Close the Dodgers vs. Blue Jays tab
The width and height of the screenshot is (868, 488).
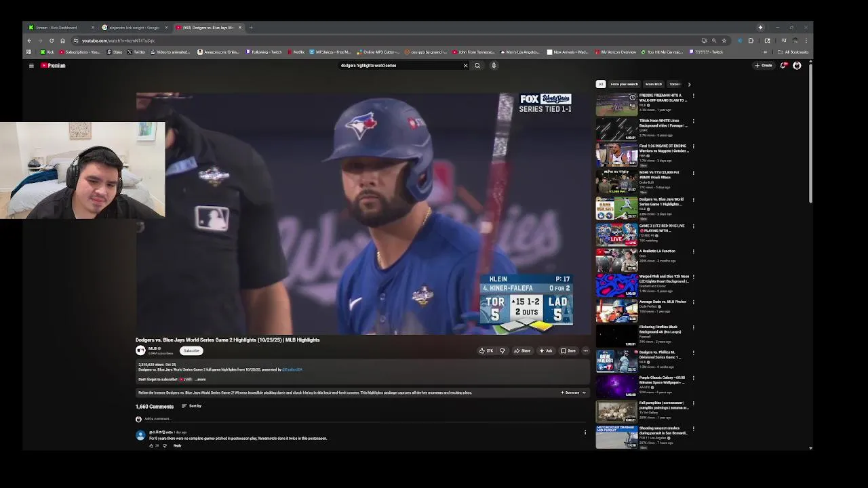(x=239, y=28)
